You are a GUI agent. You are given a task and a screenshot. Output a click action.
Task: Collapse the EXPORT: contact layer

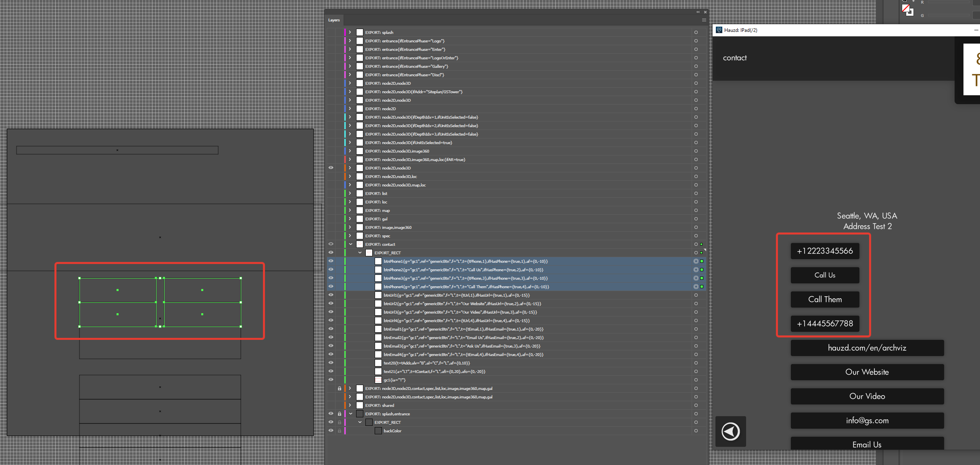(x=350, y=244)
